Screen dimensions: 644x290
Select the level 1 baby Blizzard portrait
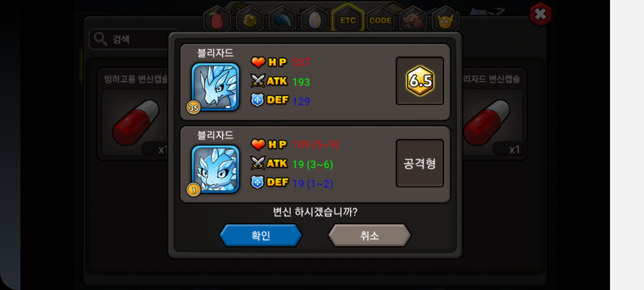click(x=215, y=169)
